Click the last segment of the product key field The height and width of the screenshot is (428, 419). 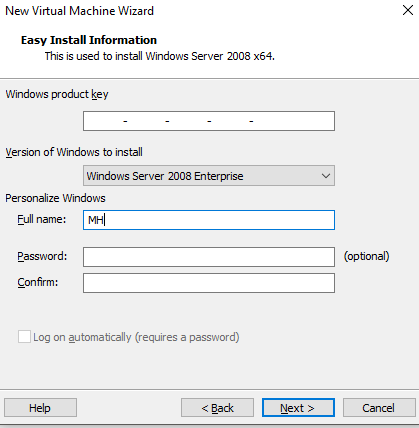point(293,121)
